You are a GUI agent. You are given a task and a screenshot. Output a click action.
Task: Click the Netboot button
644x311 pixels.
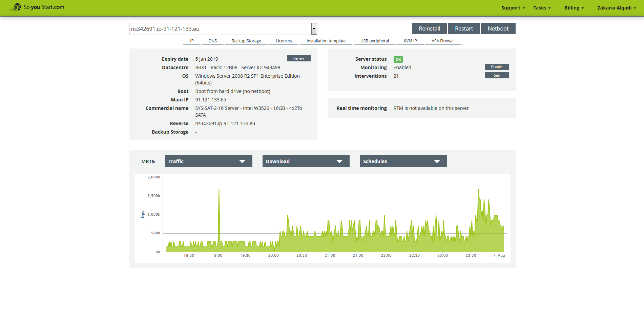click(x=498, y=28)
